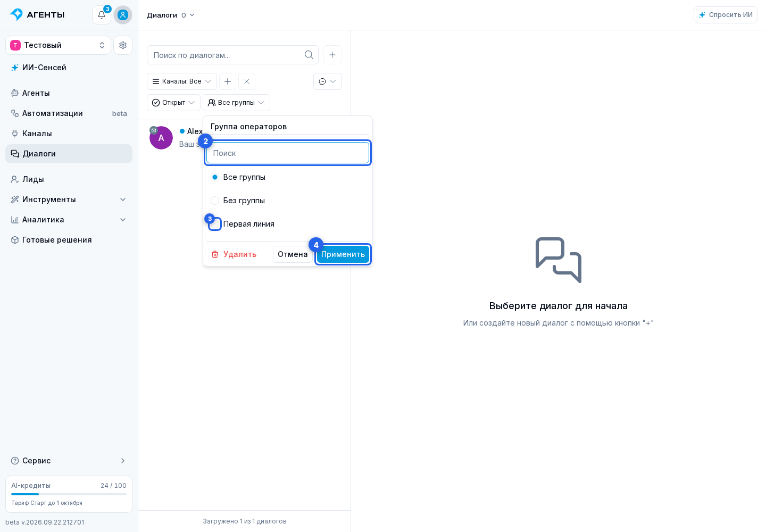Open ИИ-Сенсей from sidebar
The width and height of the screenshot is (766, 532).
pyautogui.click(x=69, y=68)
